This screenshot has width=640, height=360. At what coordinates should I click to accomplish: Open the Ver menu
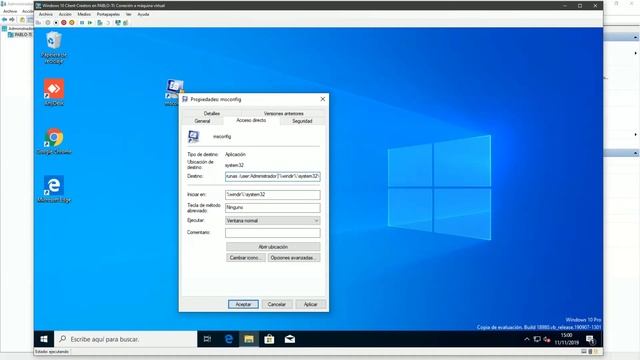tap(129, 14)
